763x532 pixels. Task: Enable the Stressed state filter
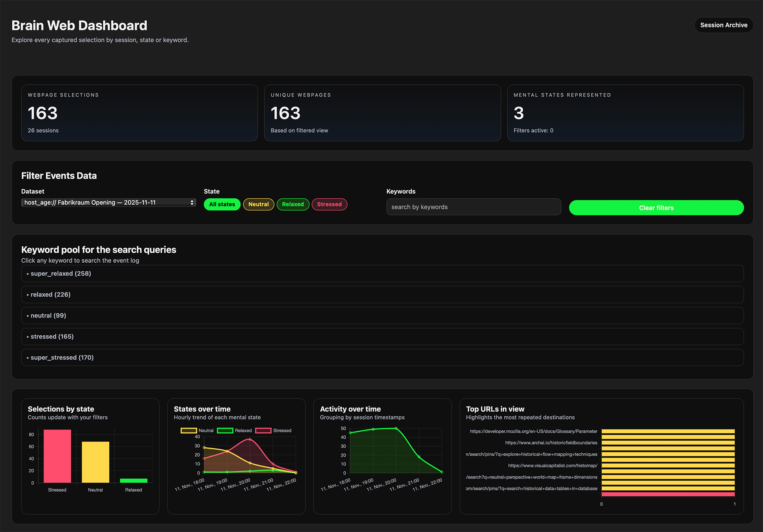329,204
